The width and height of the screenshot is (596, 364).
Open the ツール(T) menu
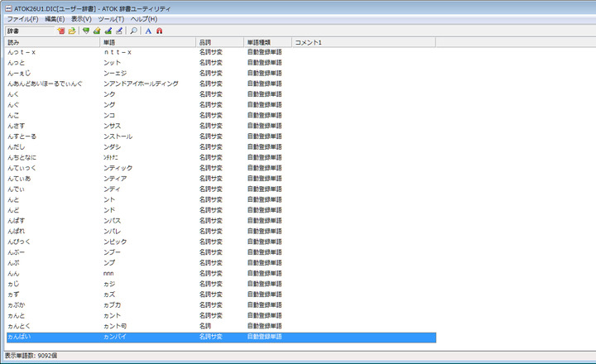pos(110,19)
